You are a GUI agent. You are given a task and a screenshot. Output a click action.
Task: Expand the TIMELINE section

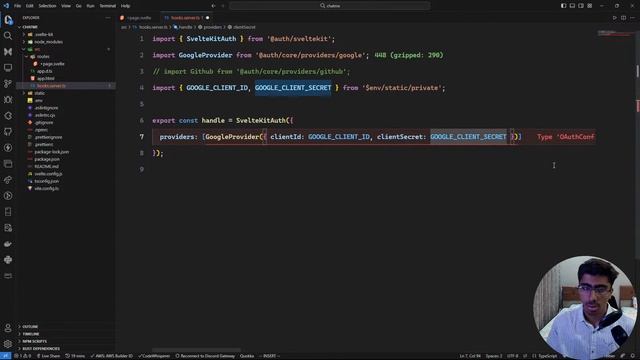[31, 334]
